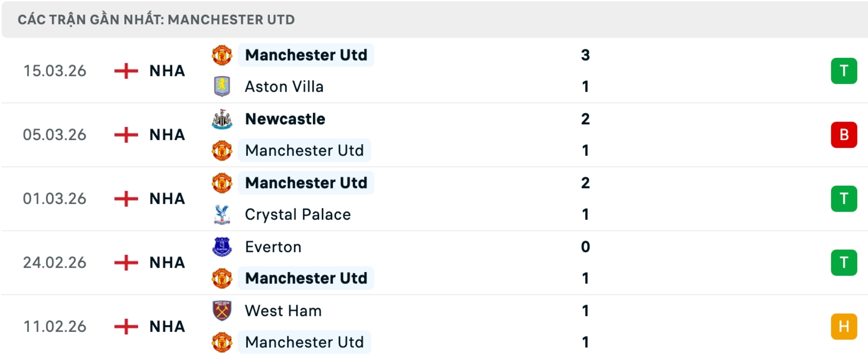Viewport: 868px width, 358px height.
Task: Click the Newcastle club crest
Action: [x=222, y=119]
